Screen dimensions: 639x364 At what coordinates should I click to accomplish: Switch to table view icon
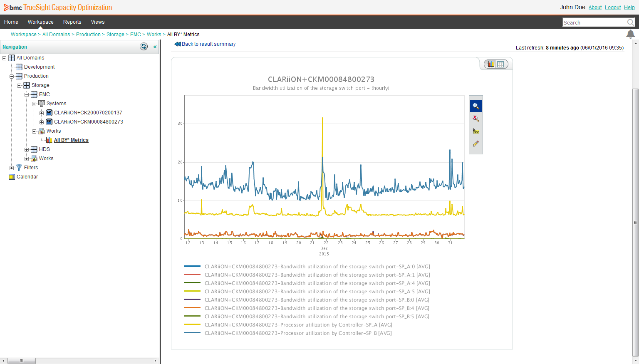(x=500, y=64)
